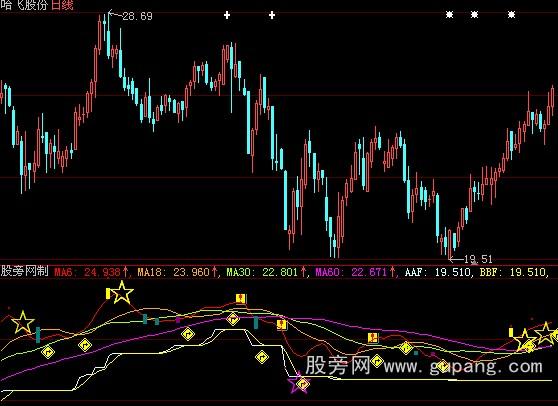The width and height of the screenshot is (558, 406).
Task: Click the middle white asterisk marker at top
Action: coord(474,15)
